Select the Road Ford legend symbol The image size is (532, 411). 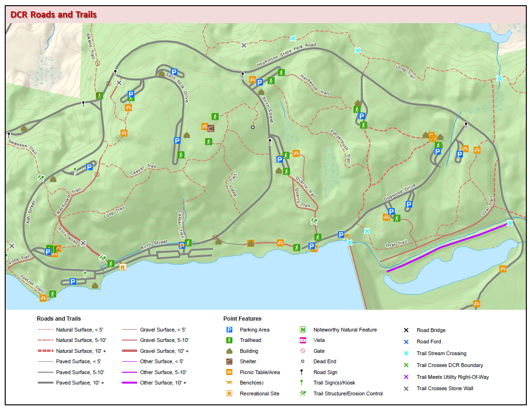406,341
